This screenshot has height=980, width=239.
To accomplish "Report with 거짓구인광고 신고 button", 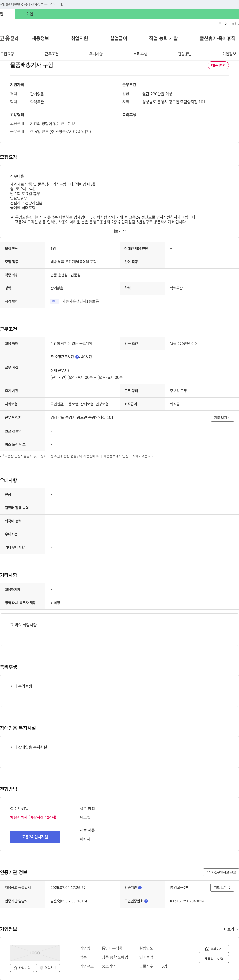I will [x=221, y=872].
